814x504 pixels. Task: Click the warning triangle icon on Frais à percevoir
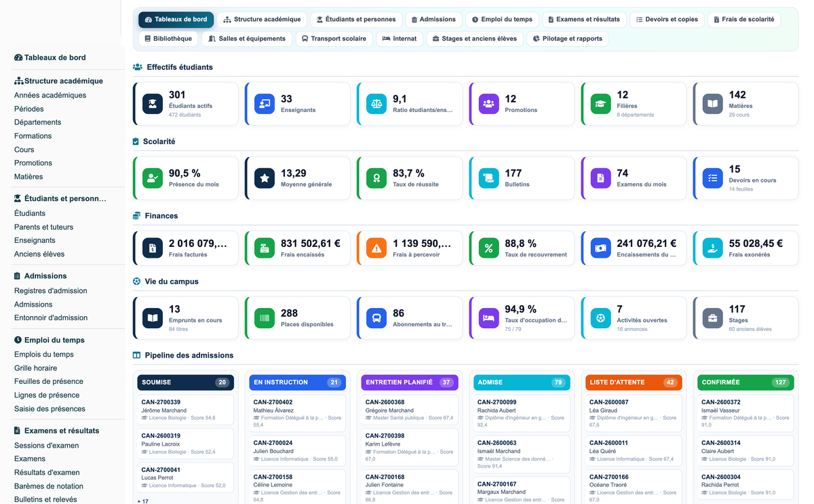coord(376,248)
